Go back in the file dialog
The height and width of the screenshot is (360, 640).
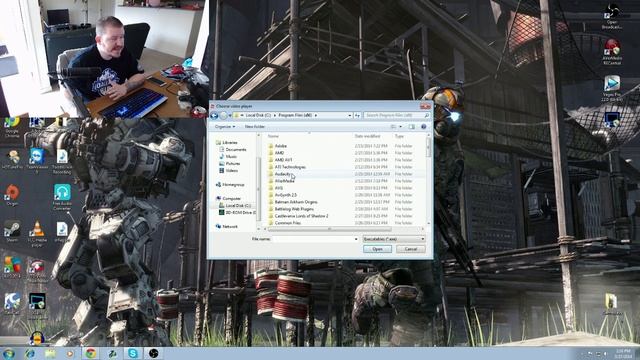[215, 116]
